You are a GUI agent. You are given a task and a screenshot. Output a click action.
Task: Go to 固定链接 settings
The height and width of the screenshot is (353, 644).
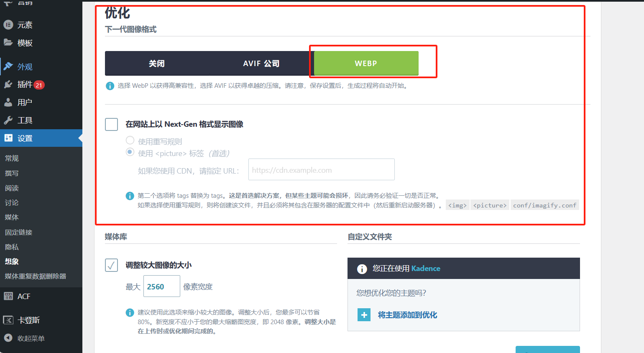click(19, 232)
